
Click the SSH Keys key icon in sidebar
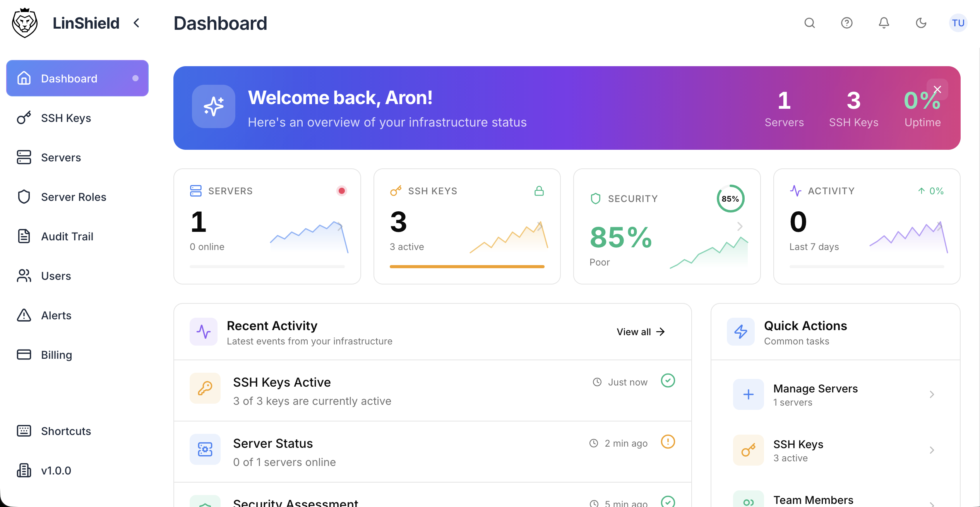tap(24, 118)
